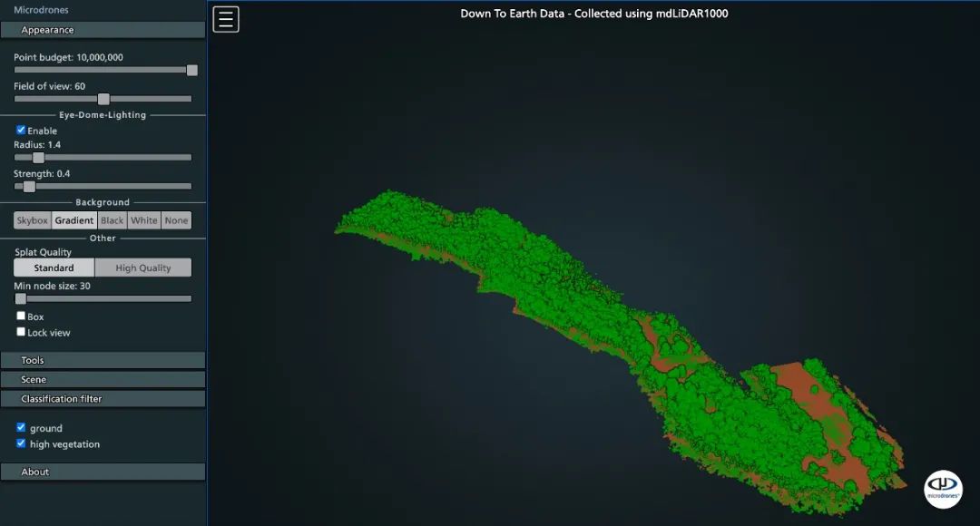Screen dimensions: 980x526
Task: Uncheck the ground classification filter
Action: point(21,427)
